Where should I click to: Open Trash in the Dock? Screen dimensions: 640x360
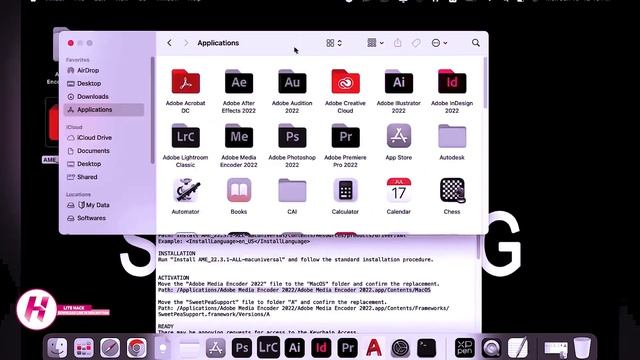(582, 348)
